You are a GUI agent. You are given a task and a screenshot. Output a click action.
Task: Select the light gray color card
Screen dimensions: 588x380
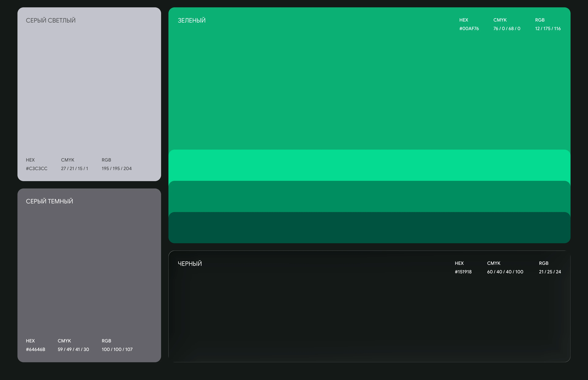coord(89,94)
